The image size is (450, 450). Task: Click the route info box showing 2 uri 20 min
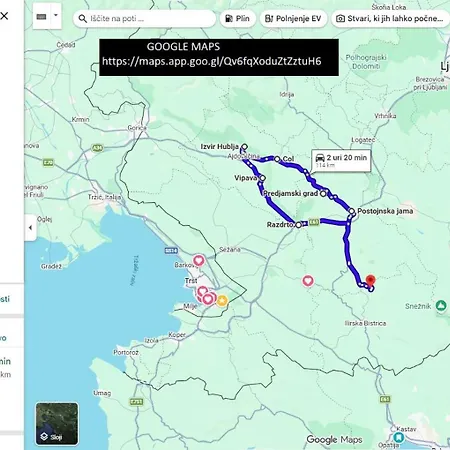coord(341,161)
